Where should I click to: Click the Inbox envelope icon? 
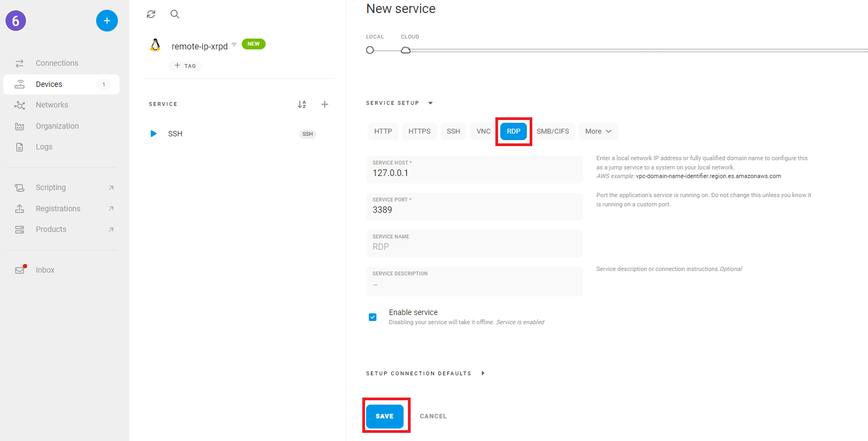[x=20, y=270]
